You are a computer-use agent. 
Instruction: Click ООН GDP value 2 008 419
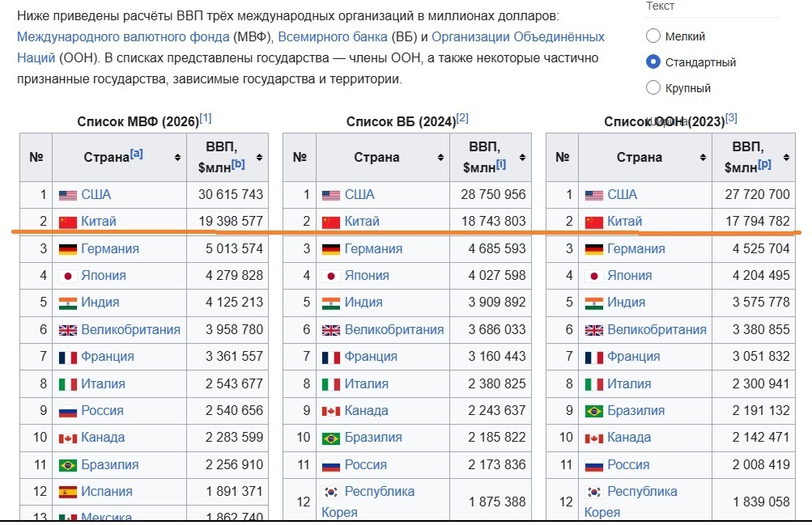tap(761, 464)
